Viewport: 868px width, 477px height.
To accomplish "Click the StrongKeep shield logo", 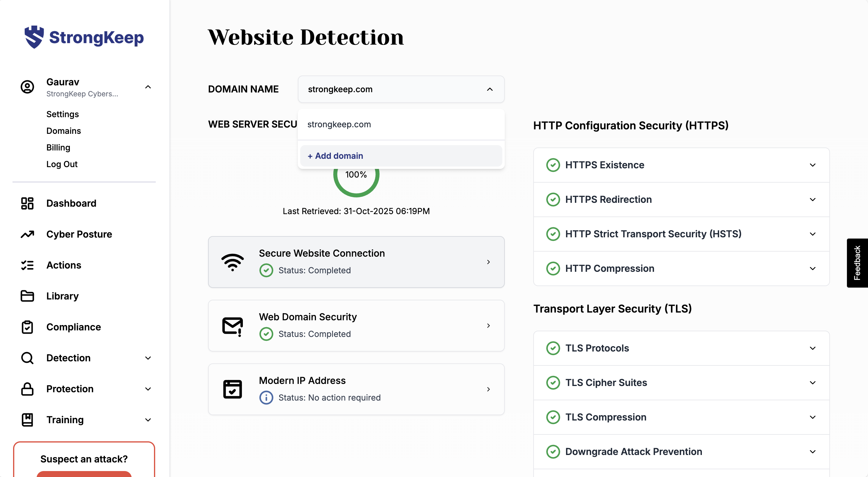I will [x=34, y=37].
